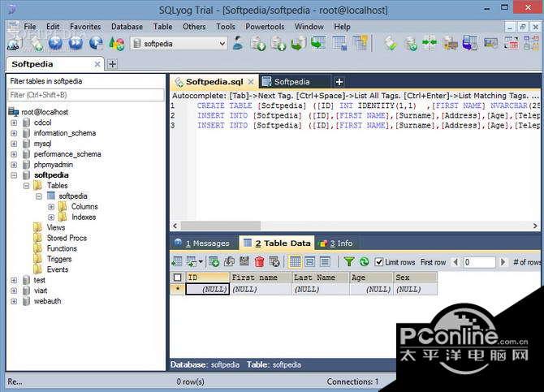
Task: Open the copy/export dropdown arrow in data toolbar
Action: pos(201,262)
